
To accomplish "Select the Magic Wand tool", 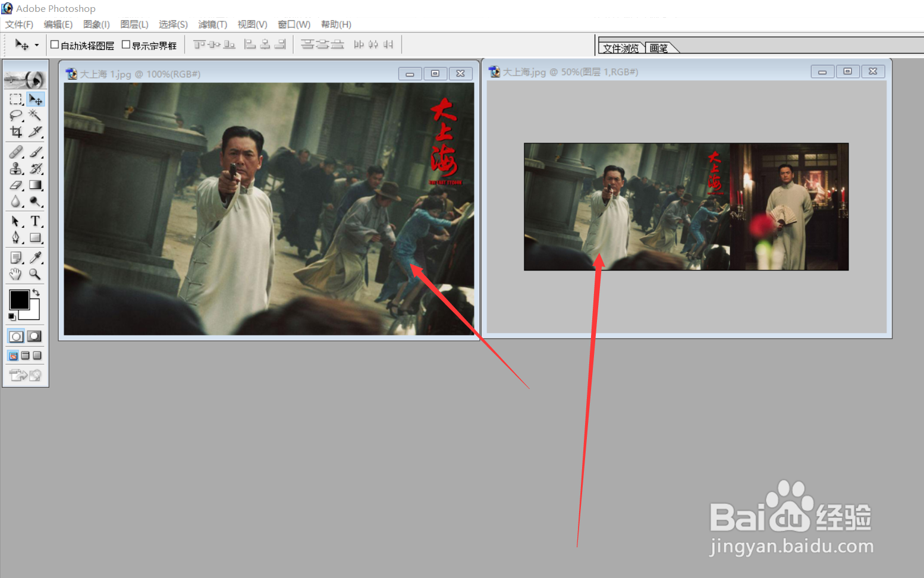I will [x=35, y=115].
